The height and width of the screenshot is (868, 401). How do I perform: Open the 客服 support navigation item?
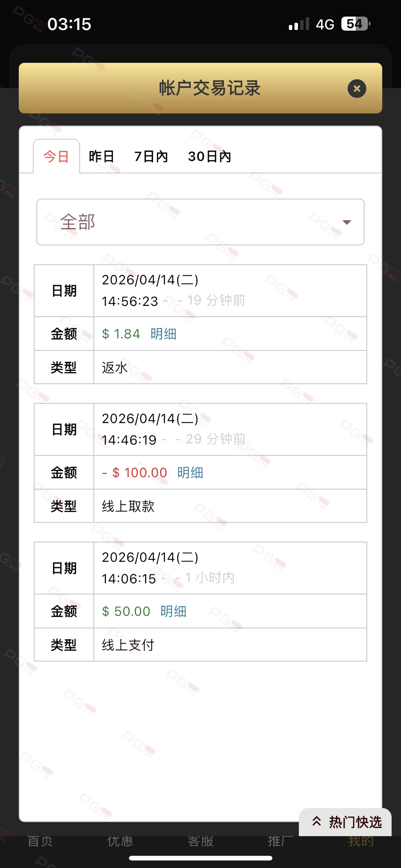tap(200, 841)
